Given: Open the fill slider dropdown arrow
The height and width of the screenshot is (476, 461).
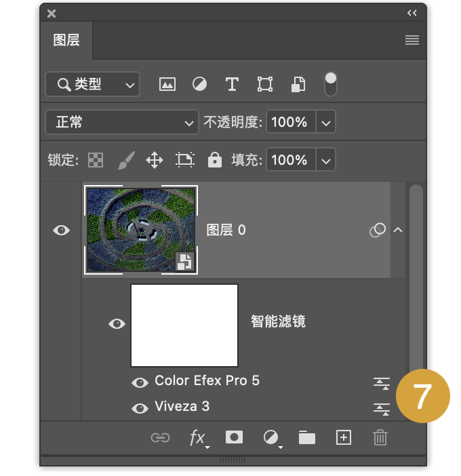Looking at the screenshot, I should [x=325, y=160].
